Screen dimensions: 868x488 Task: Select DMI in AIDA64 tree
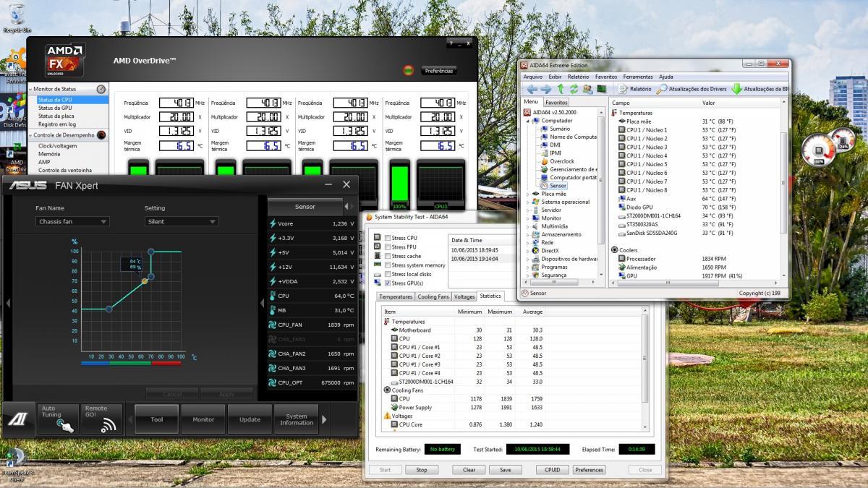550,145
